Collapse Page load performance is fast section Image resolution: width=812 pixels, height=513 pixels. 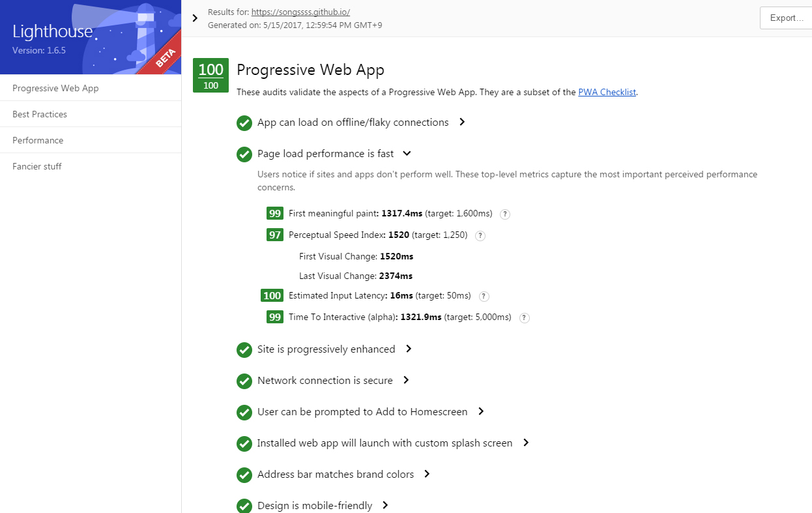[407, 154]
